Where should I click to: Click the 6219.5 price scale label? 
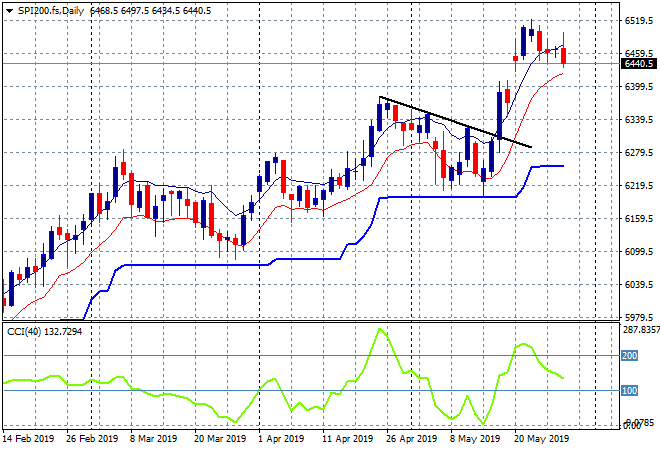coord(639,186)
